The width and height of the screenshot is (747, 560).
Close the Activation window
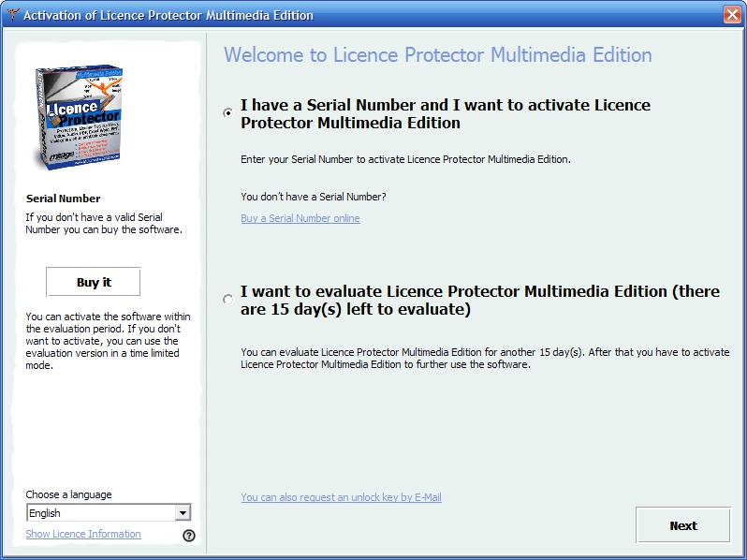731,15
